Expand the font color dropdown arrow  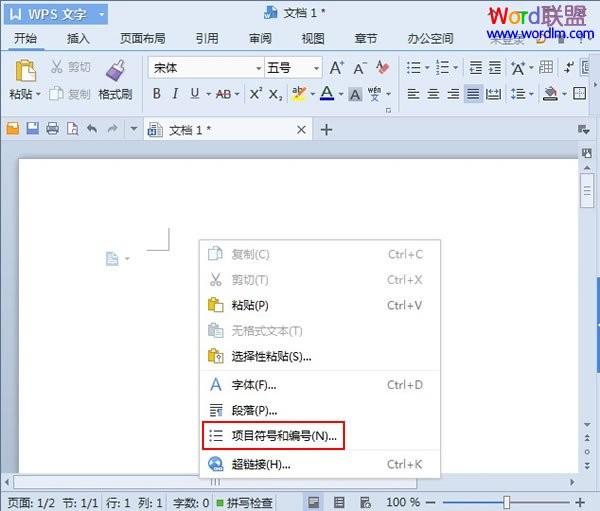(341, 95)
